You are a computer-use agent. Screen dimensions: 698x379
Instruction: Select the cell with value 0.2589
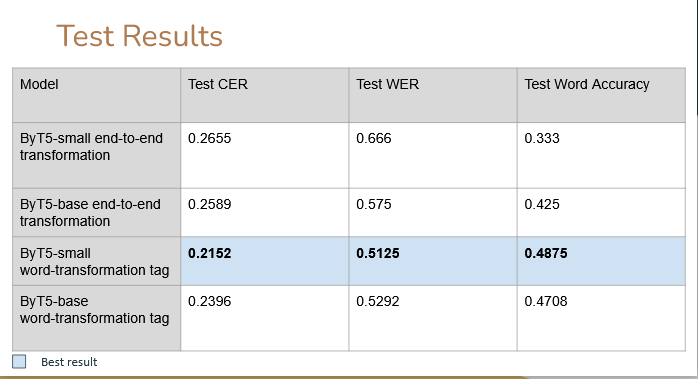(265, 212)
